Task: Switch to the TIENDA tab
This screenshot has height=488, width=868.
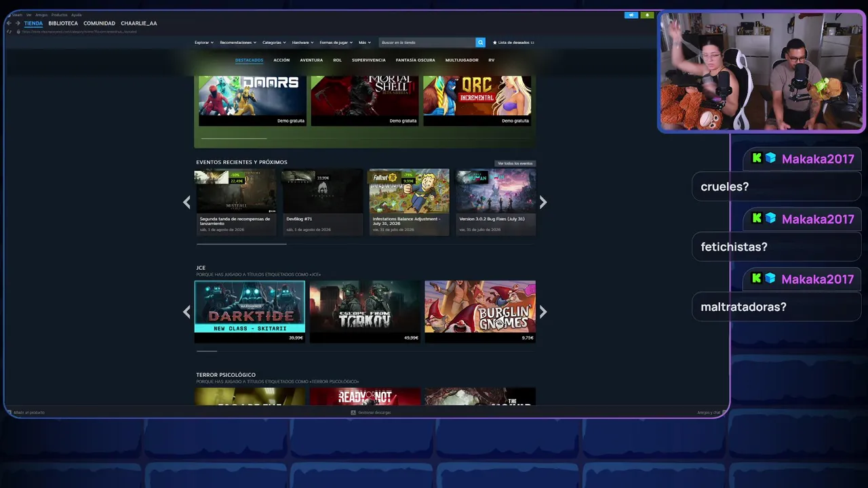Action: 33,23
